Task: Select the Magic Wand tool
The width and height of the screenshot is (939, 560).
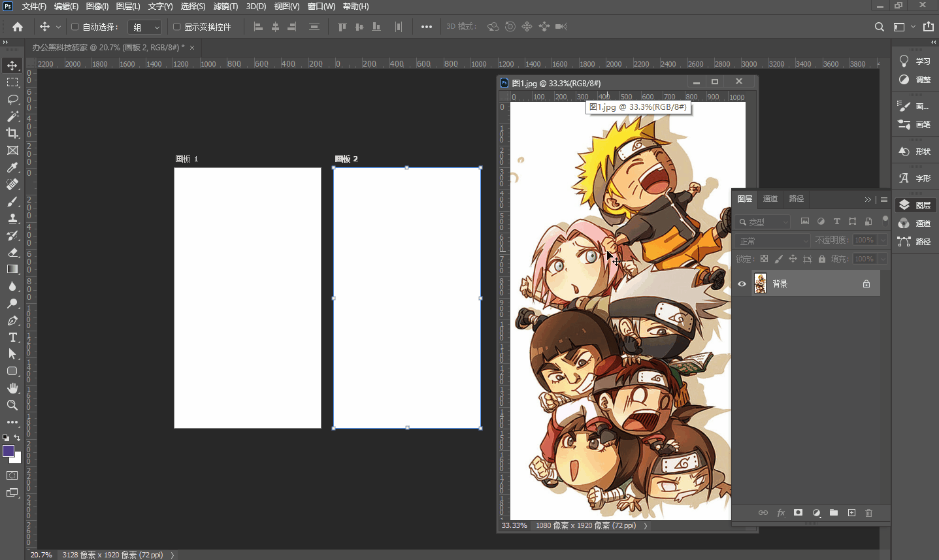Action: pyautogui.click(x=12, y=116)
